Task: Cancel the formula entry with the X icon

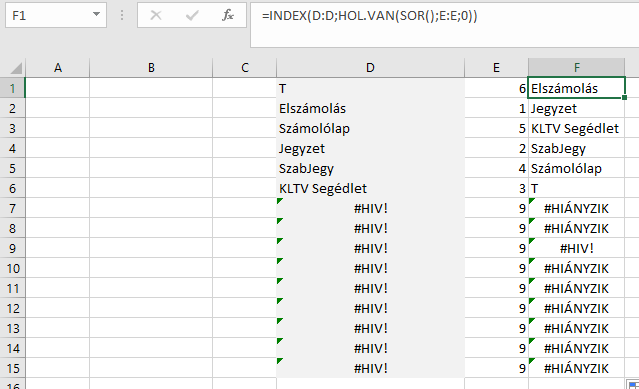Action: click(x=156, y=15)
